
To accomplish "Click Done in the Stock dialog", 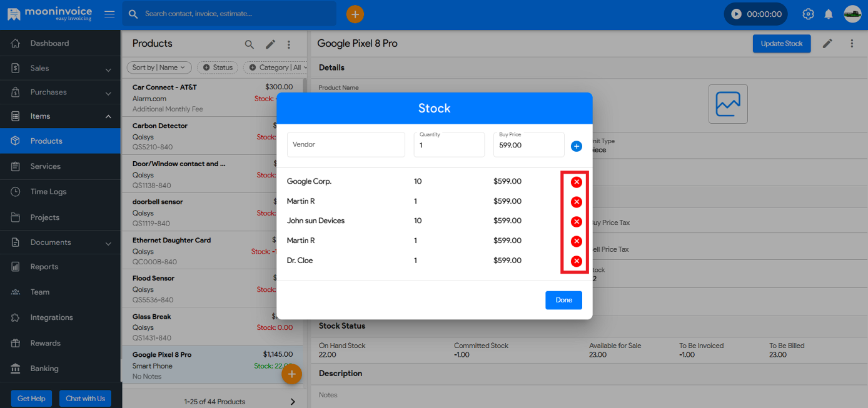I will point(563,300).
